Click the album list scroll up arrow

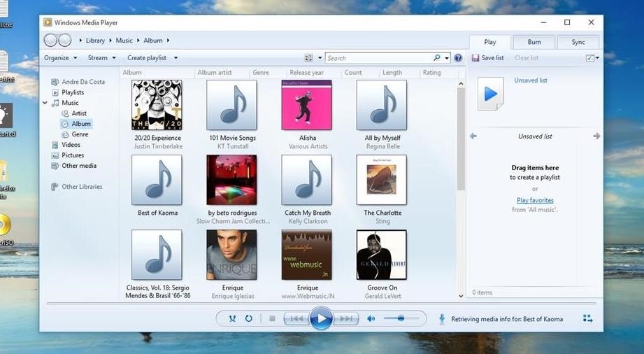coord(461,83)
